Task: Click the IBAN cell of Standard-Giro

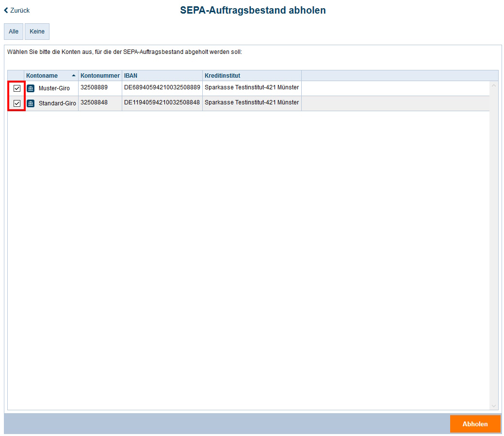Action: [x=162, y=103]
